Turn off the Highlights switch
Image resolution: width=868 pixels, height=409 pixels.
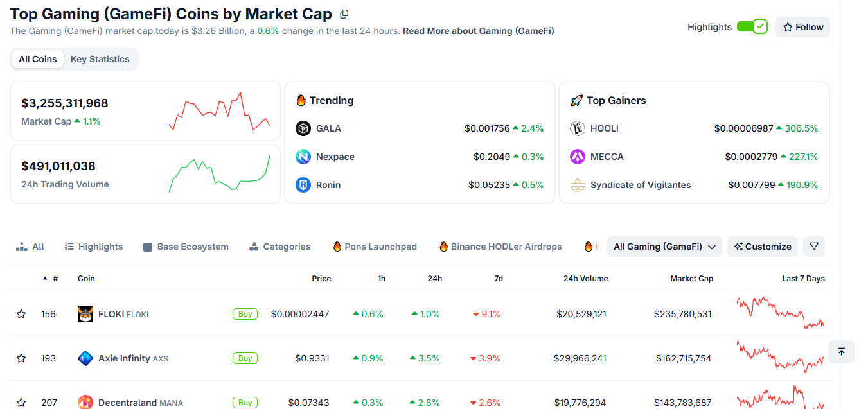coord(752,26)
